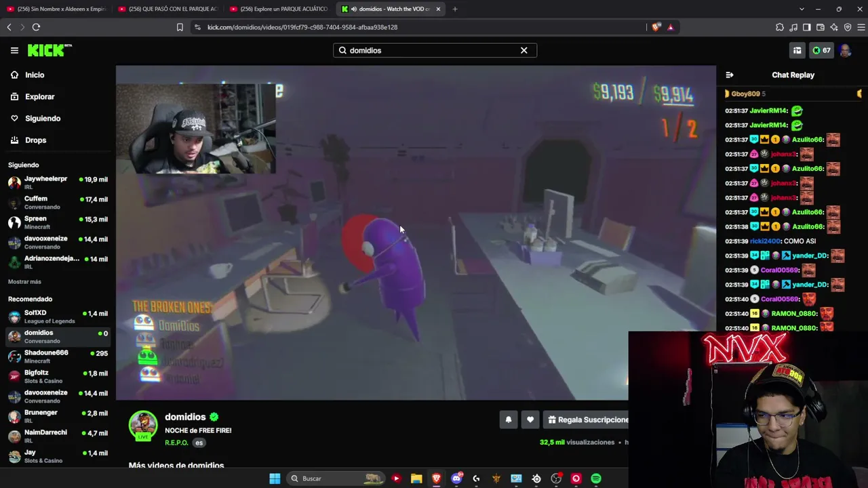The height and width of the screenshot is (488, 868).
Task: Toggle the Brave sidebar panel
Action: pyautogui.click(x=807, y=27)
